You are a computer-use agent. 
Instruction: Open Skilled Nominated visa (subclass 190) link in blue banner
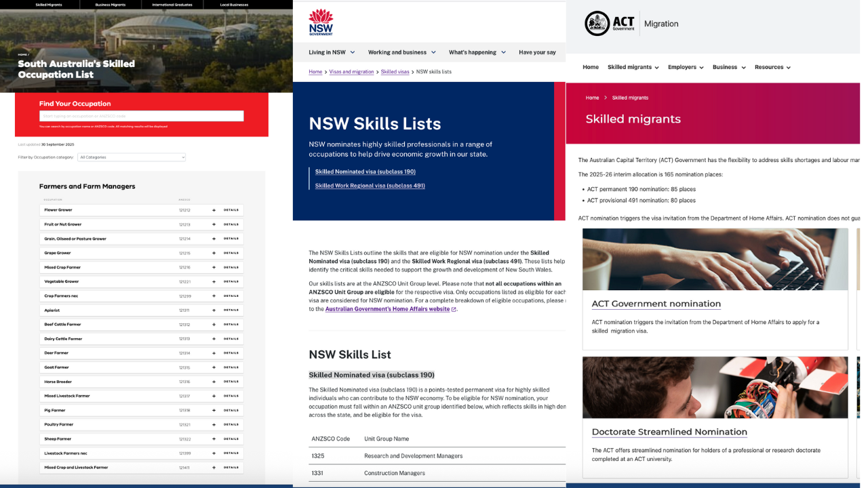pos(366,171)
